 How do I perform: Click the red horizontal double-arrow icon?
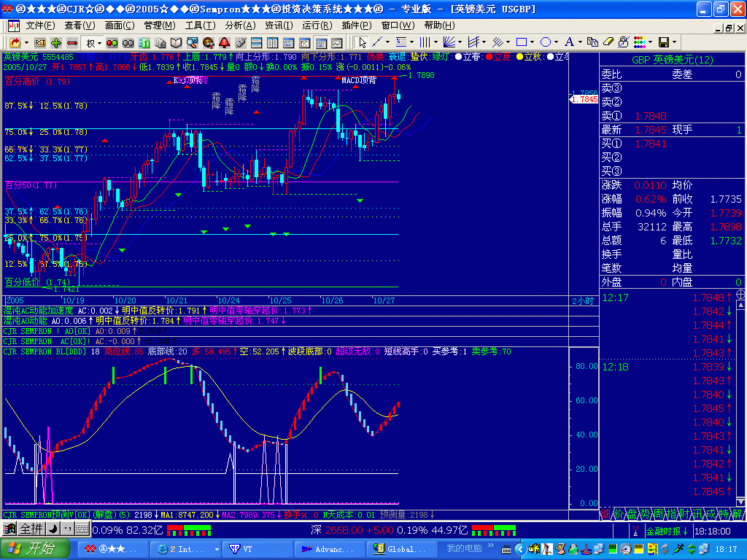pos(72,43)
